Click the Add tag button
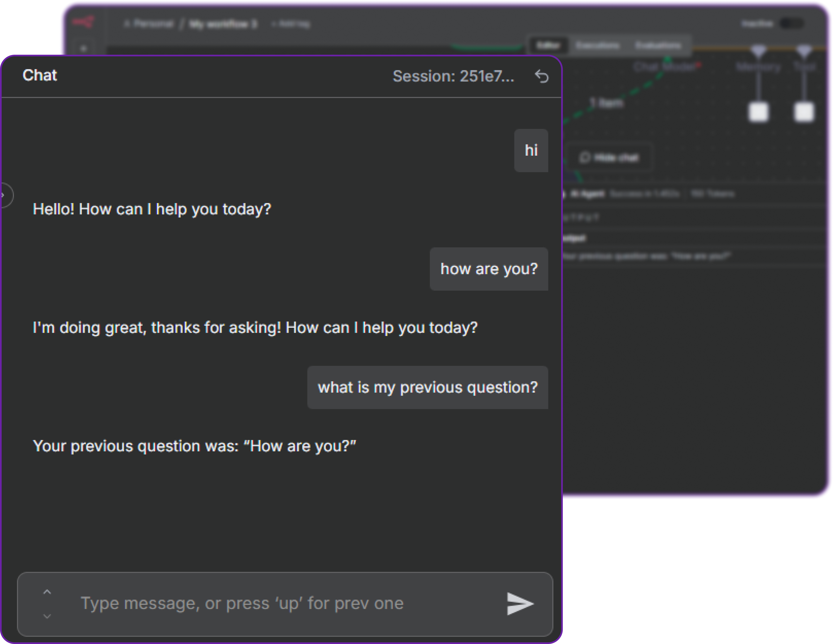Screen dimensions: 833x644 [292, 24]
